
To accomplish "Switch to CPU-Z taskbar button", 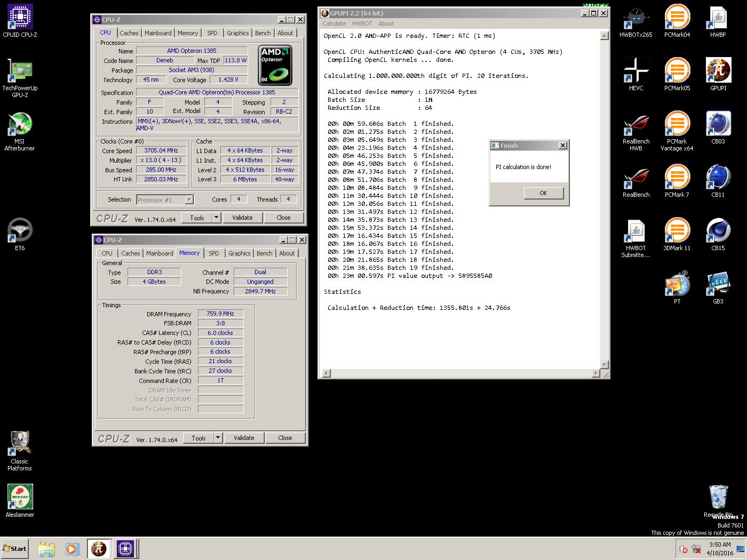I will coord(125,549).
